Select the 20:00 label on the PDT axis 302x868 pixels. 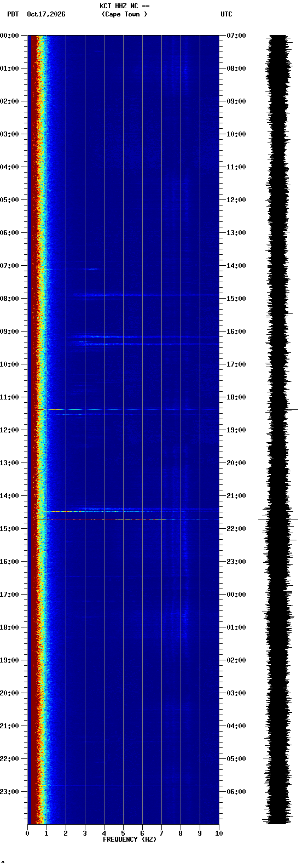(9, 693)
